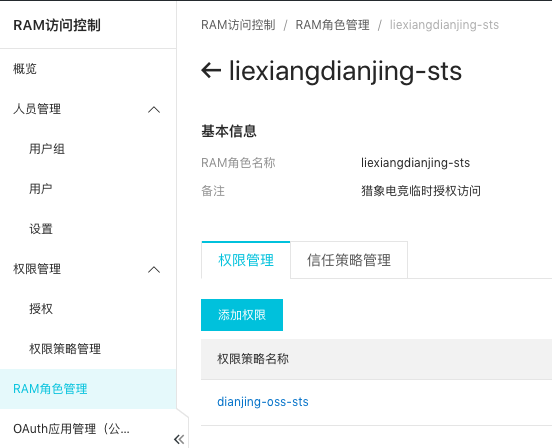This screenshot has width=552, height=448.
Task: Click the 权限策略名称 column header
Action: click(253, 359)
